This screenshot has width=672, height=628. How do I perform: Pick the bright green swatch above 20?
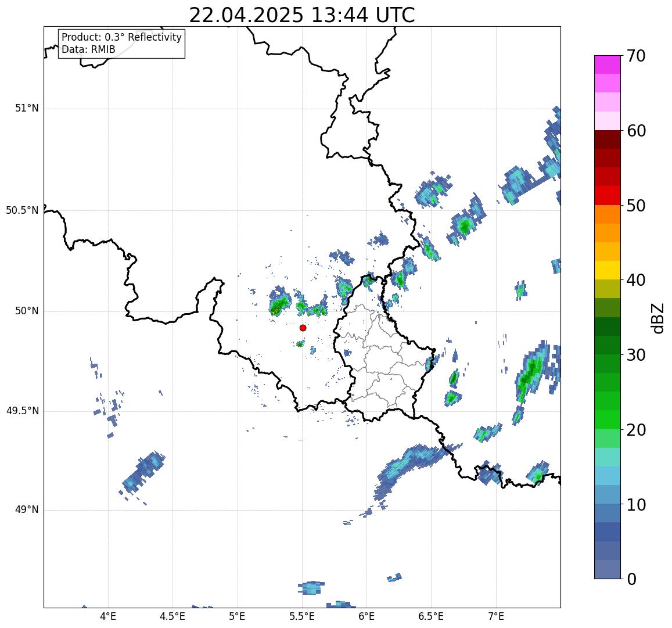tap(608, 420)
